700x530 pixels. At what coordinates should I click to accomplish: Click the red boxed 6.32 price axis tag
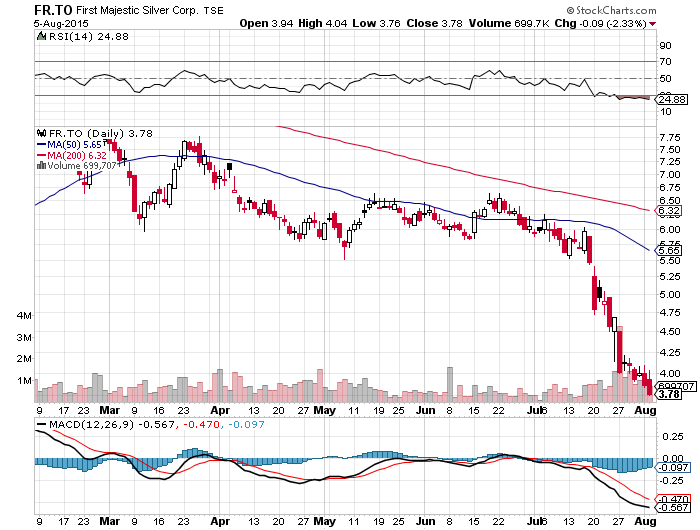coord(669,211)
